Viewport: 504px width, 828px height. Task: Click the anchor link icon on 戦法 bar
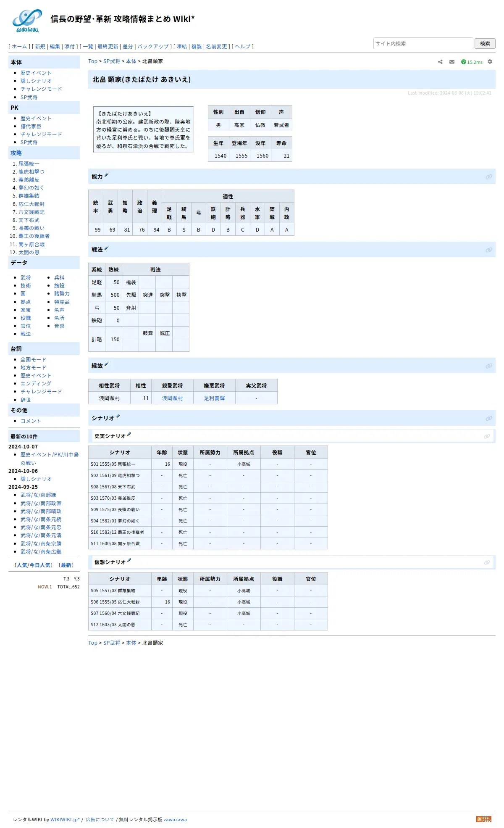(489, 250)
